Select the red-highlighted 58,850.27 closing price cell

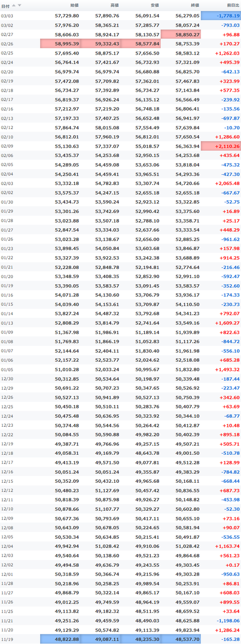pos(181,35)
